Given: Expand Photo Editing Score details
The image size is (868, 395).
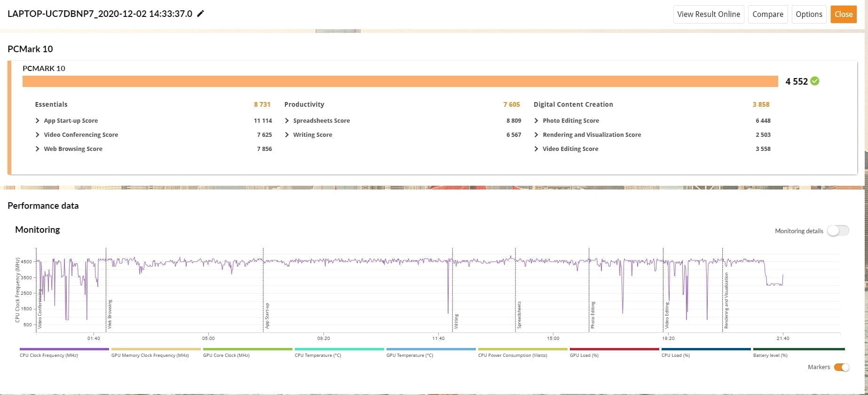Looking at the screenshot, I should point(537,121).
